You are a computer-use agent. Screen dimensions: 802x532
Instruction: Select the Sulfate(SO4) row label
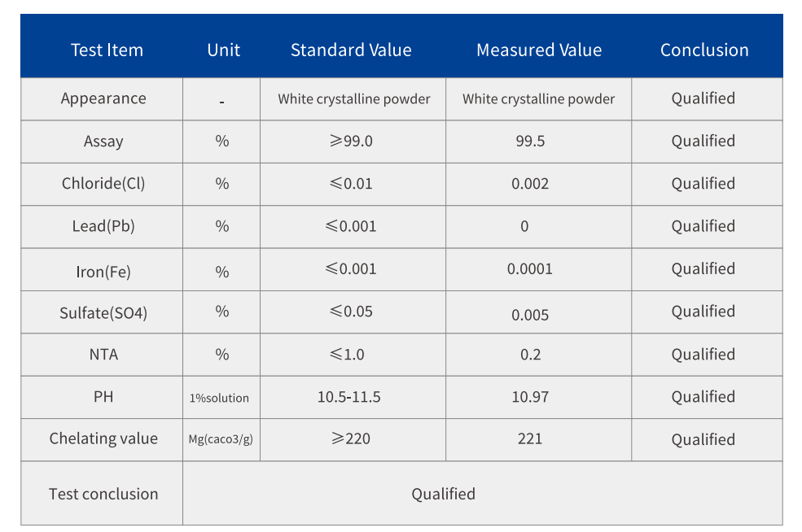(103, 312)
